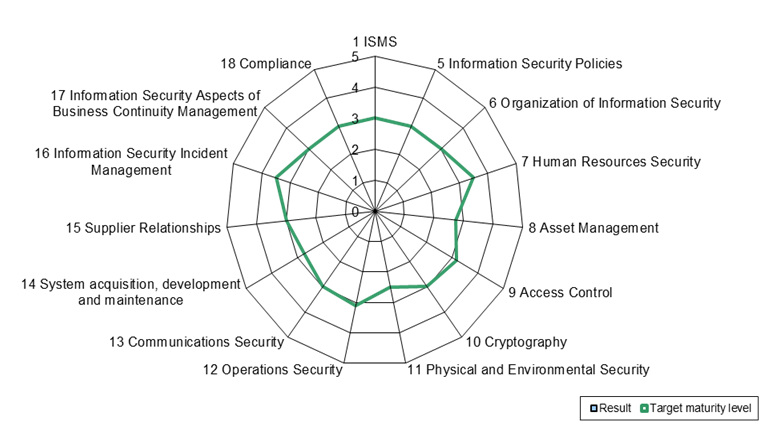Click the 1 ISMS axis label
769x440 pixels.
pyautogui.click(x=375, y=42)
